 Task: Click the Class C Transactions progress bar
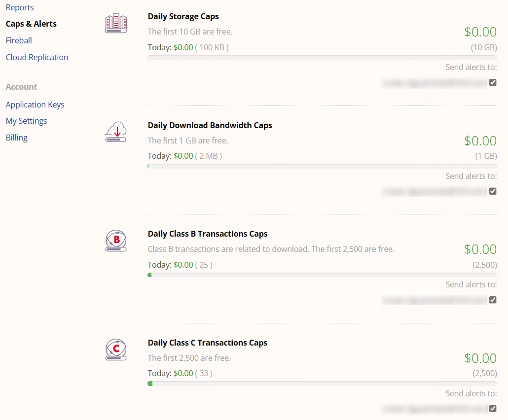point(322,384)
